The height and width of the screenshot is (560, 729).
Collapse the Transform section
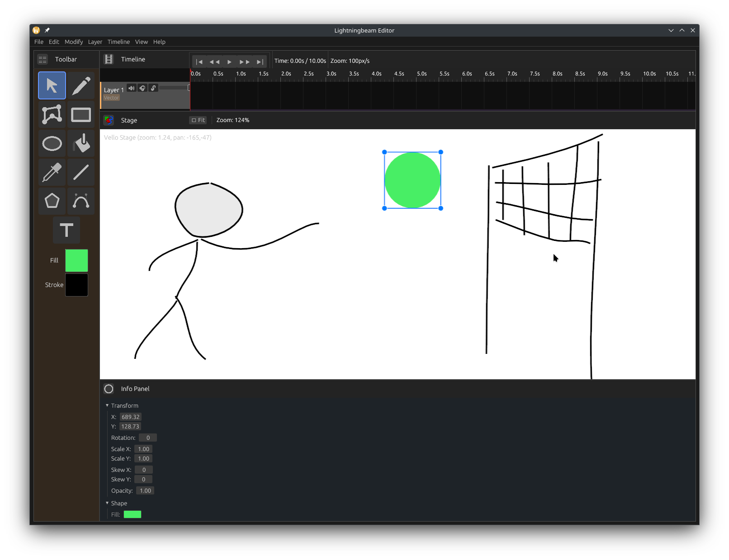107,405
